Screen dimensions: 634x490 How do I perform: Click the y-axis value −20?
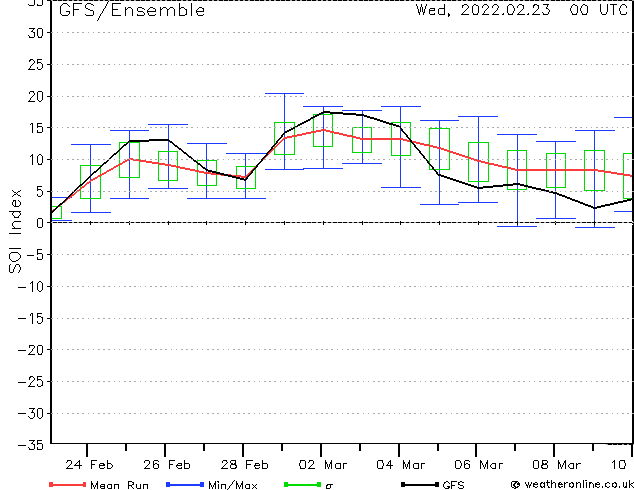(x=31, y=350)
